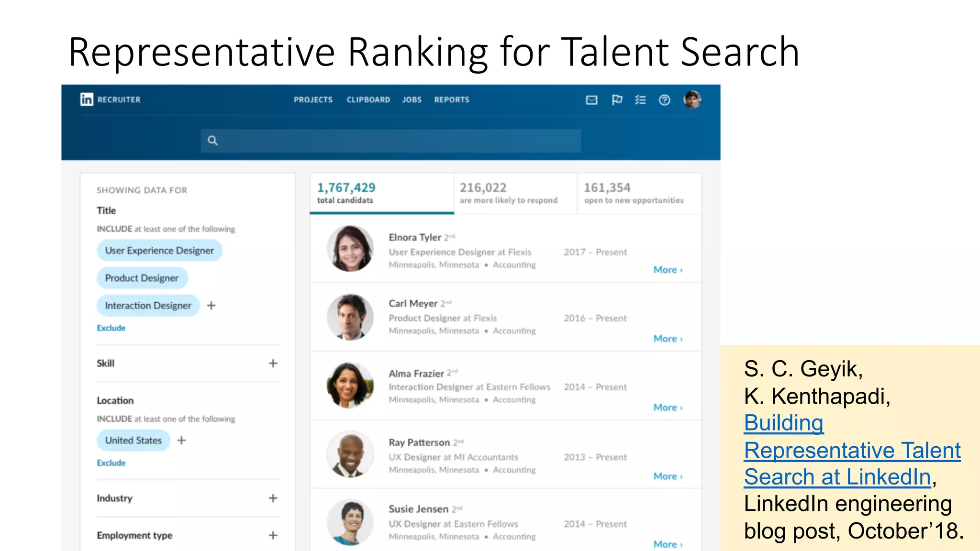Screen dimensions: 980x551
Task: Open More for Alma Frazier
Action: coord(668,408)
